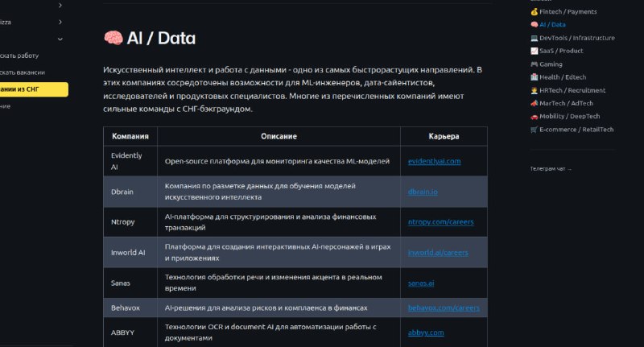Collapse the open sidebar section with down chevron
Screen dimensions: 644x347
pos(60,39)
